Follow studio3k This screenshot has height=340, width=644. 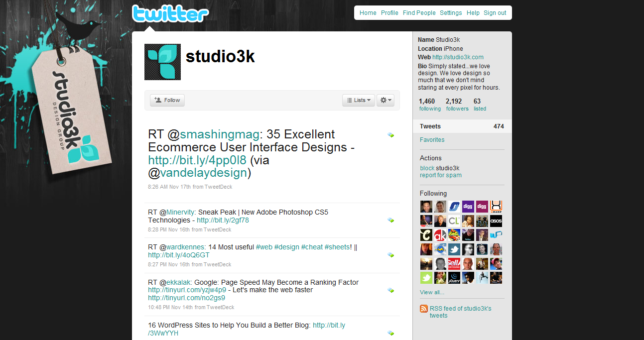click(167, 100)
